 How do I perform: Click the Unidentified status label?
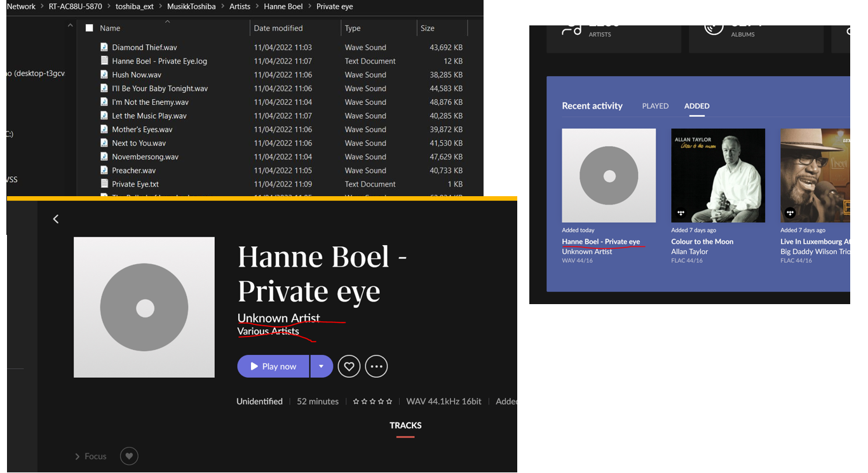259,401
